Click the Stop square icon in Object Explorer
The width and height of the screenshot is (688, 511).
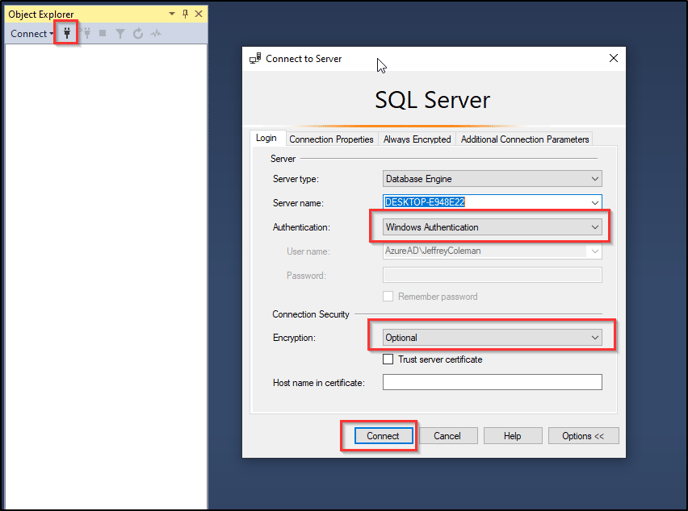pyautogui.click(x=103, y=33)
